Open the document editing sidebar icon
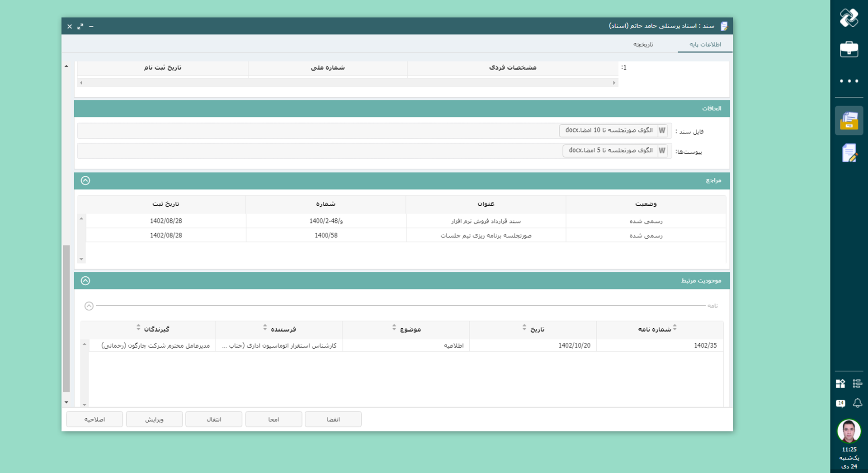The image size is (868, 473). 849,153
